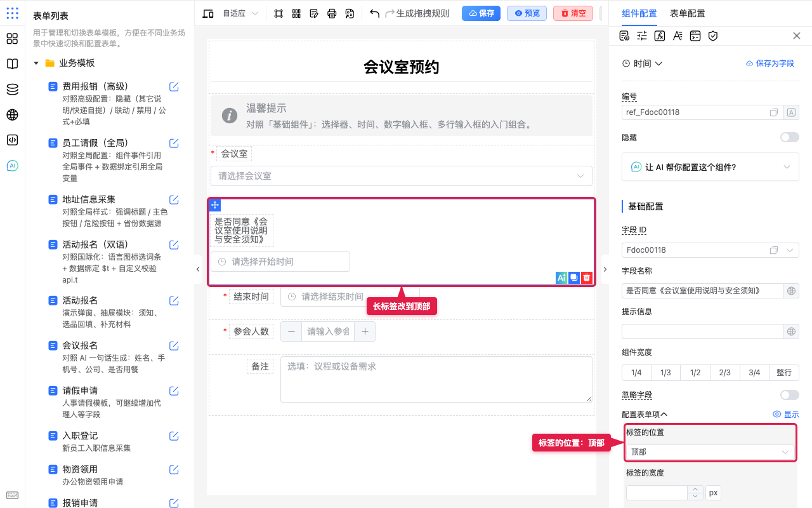The image size is (812, 508).
Task: Collapse the 业务模板 folder
Action: (36, 63)
